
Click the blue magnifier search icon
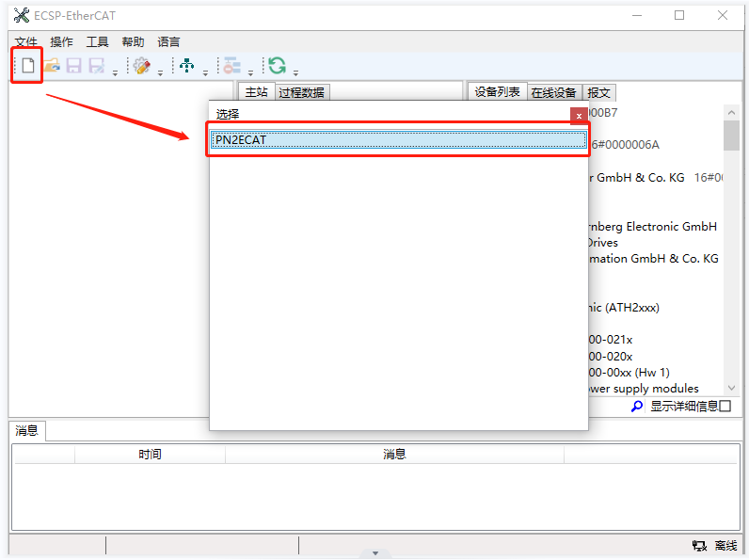pyautogui.click(x=637, y=407)
